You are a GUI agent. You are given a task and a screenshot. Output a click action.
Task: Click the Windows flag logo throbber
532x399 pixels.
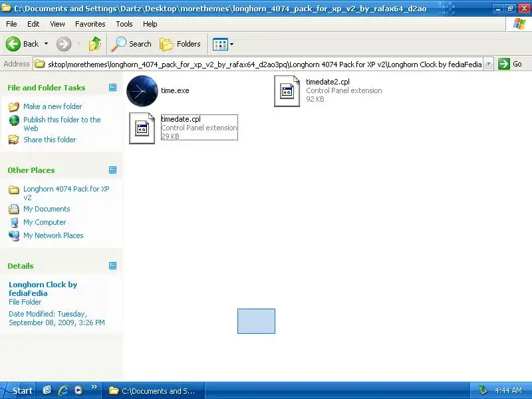coord(519,24)
